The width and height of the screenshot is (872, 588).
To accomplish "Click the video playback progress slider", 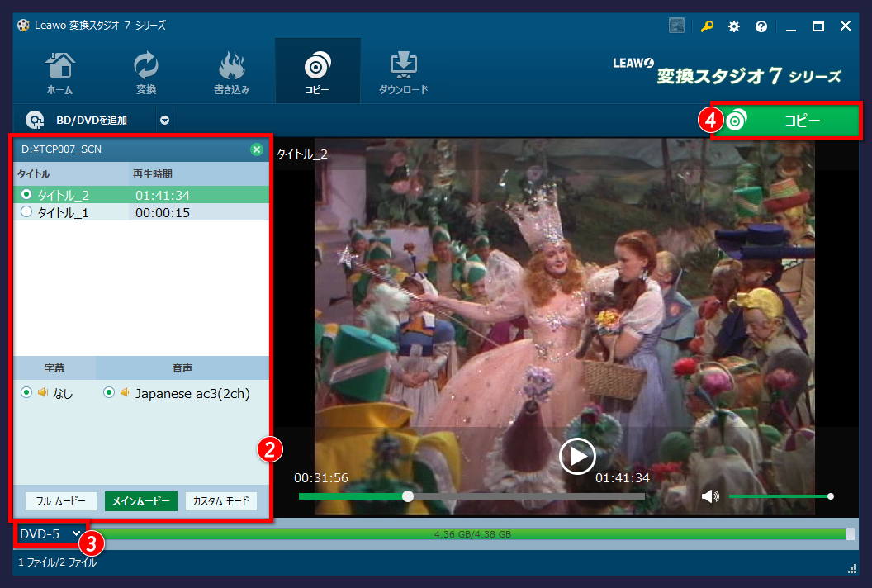I will click(x=471, y=496).
